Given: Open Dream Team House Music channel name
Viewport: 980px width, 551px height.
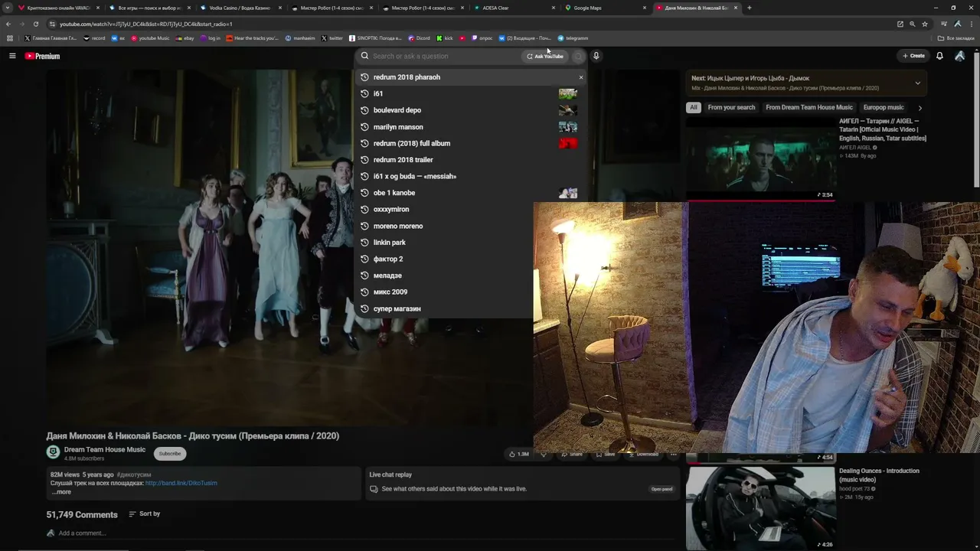Looking at the screenshot, I should pos(105,450).
